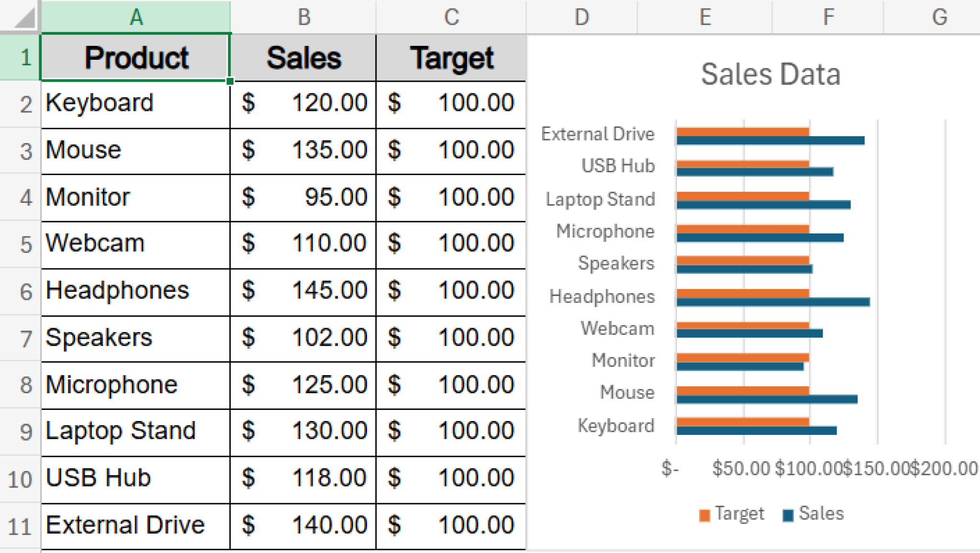Viewport: 980px width, 553px height.
Task: Select the Product header cell
Action: 135,57
